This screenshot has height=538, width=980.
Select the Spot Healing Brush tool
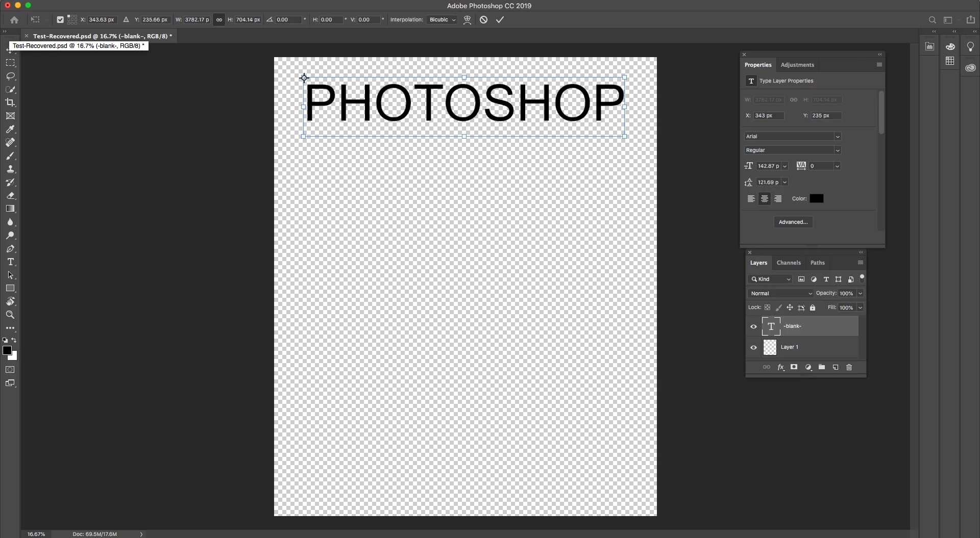(x=10, y=142)
